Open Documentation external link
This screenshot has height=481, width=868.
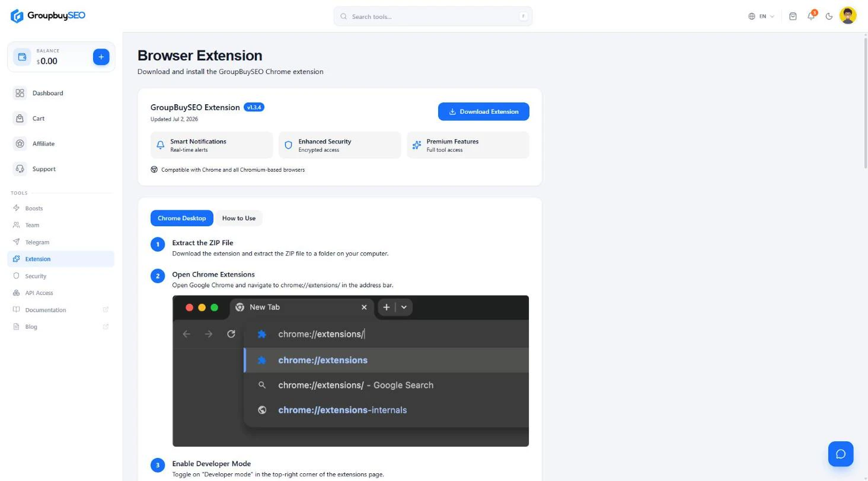pos(60,310)
